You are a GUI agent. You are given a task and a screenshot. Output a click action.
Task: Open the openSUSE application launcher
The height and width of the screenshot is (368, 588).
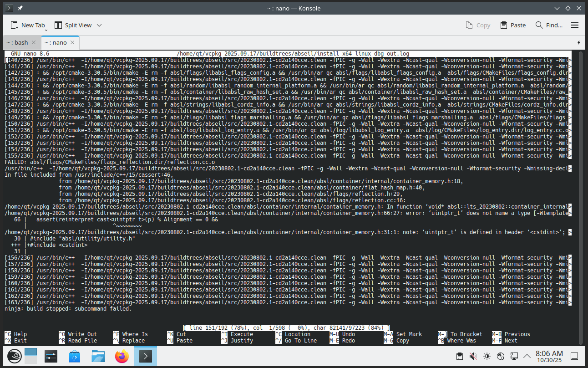pyautogui.click(x=12, y=356)
